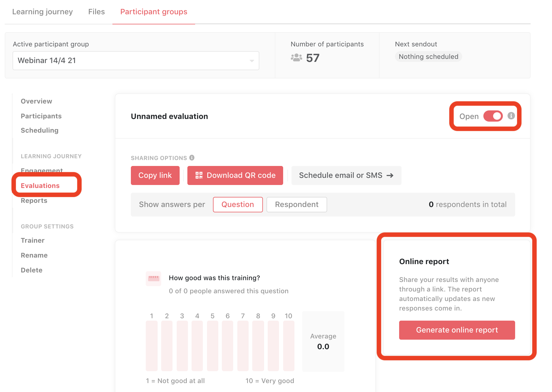
Task: Click the rating bar for score 5
Action: (213, 346)
